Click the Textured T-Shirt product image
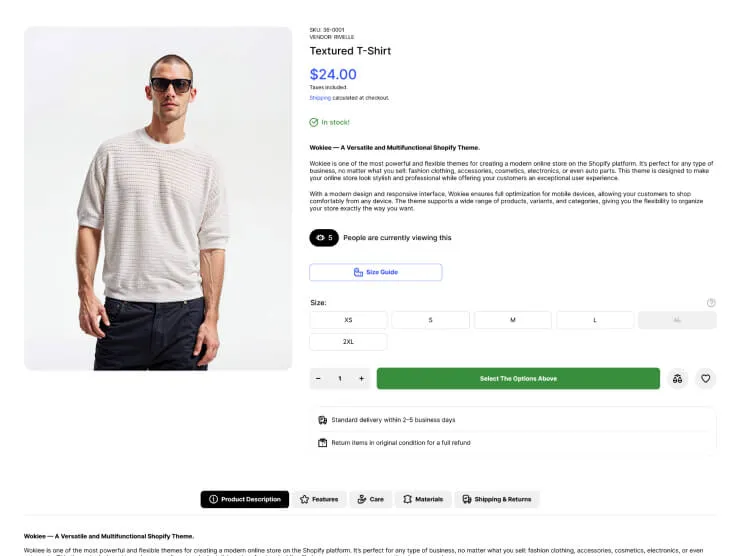The height and width of the screenshot is (556, 740). (x=157, y=198)
